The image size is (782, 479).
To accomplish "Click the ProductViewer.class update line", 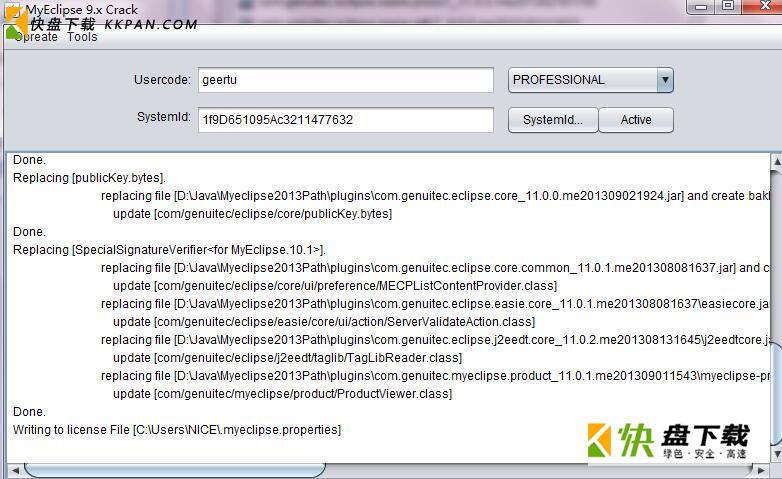I will 282,394.
